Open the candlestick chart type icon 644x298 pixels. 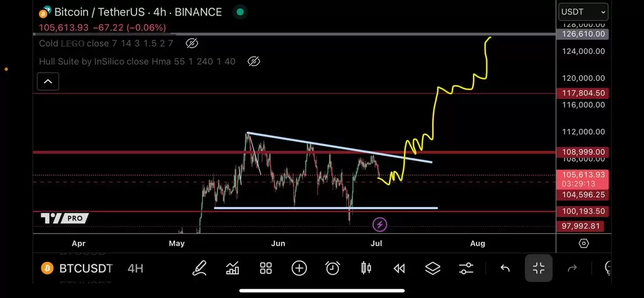[366, 268]
